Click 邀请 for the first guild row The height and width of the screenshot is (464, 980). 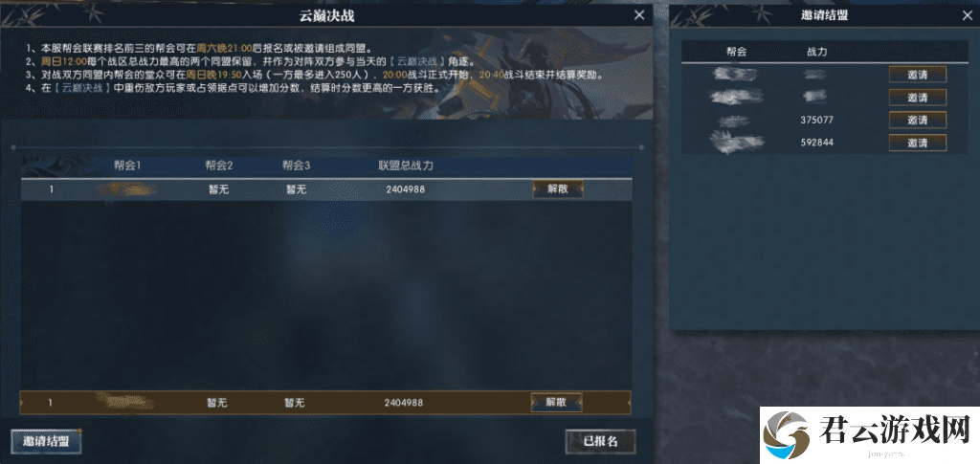(x=918, y=75)
